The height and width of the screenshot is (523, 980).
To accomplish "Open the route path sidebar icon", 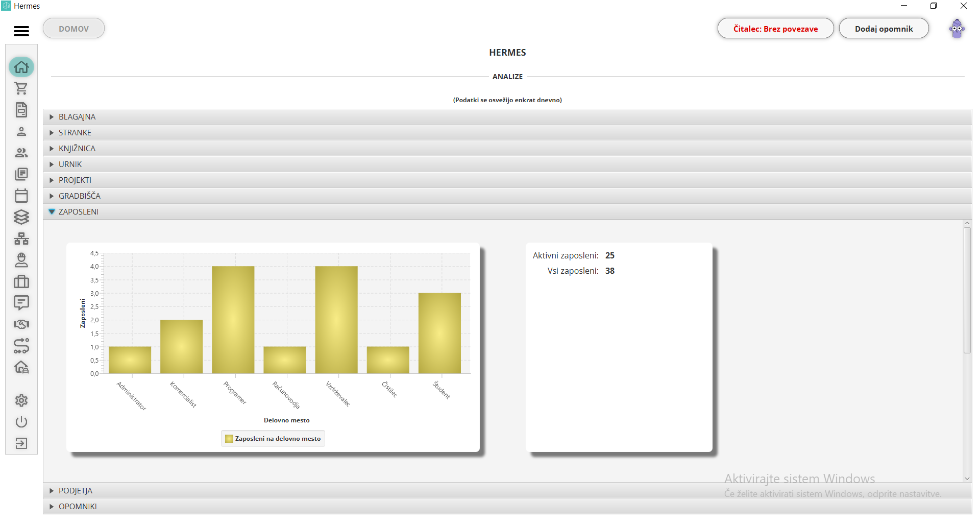I will (21, 346).
